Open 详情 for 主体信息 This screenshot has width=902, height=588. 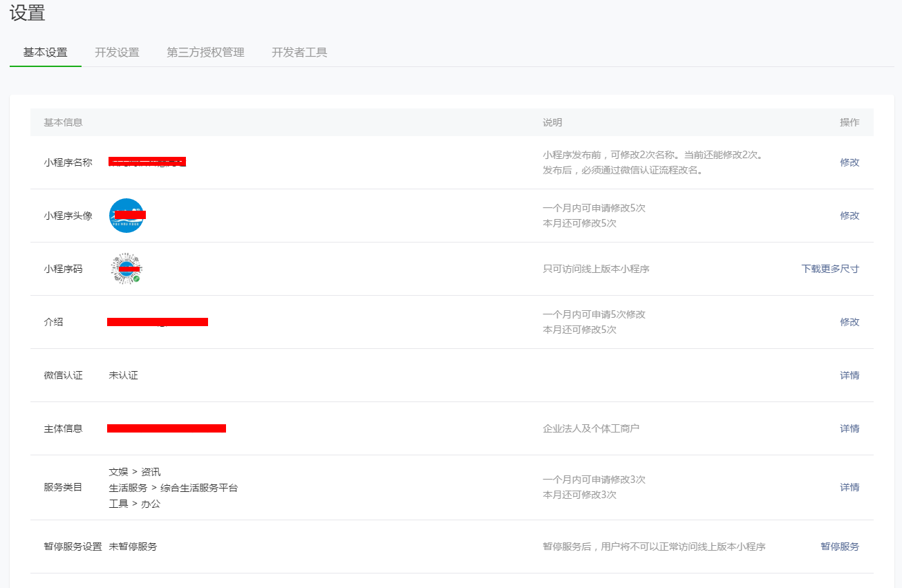point(849,428)
